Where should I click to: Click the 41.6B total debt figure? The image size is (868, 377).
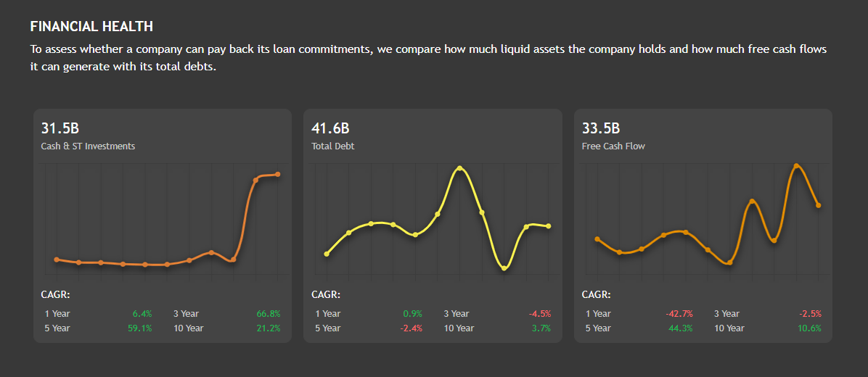coord(330,129)
